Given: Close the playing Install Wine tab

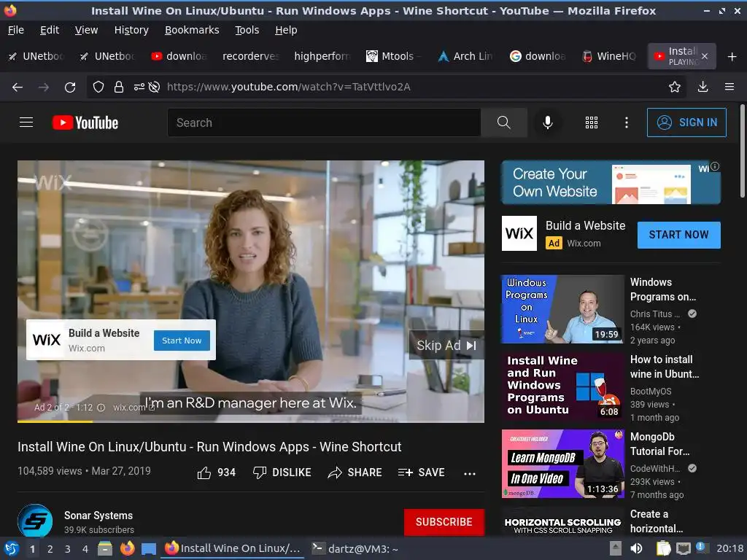Looking at the screenshot, I should (x=705, y=56).
